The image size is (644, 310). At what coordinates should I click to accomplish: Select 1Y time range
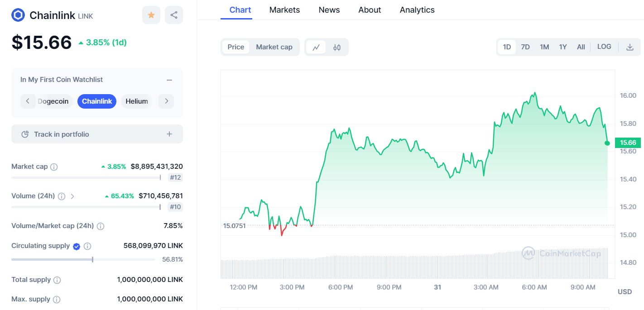pyautogui.click(x=563, y=47)
